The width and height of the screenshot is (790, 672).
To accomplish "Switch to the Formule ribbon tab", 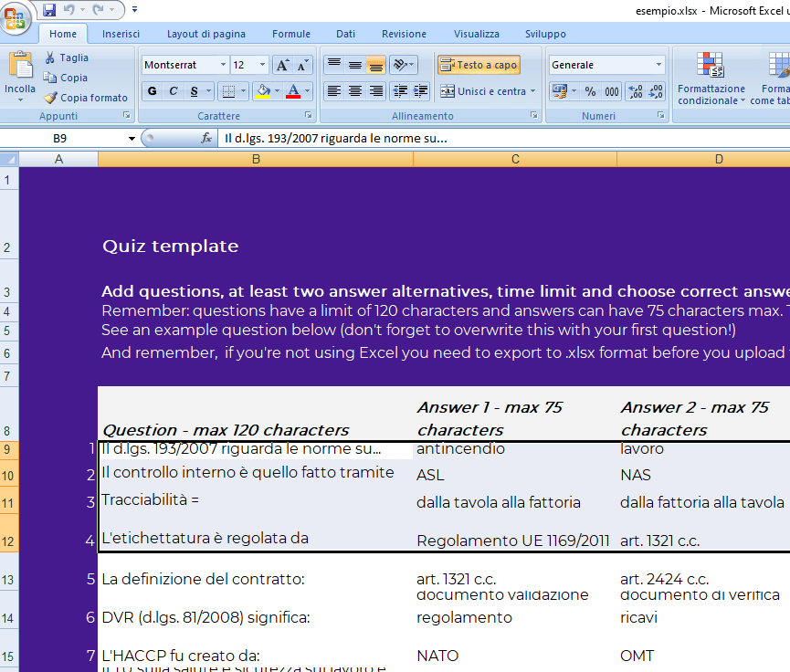I will pyautogui.click(x=290, y=34).
